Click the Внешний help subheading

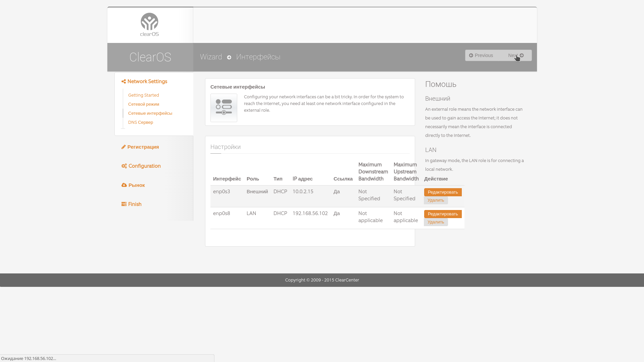438,99
